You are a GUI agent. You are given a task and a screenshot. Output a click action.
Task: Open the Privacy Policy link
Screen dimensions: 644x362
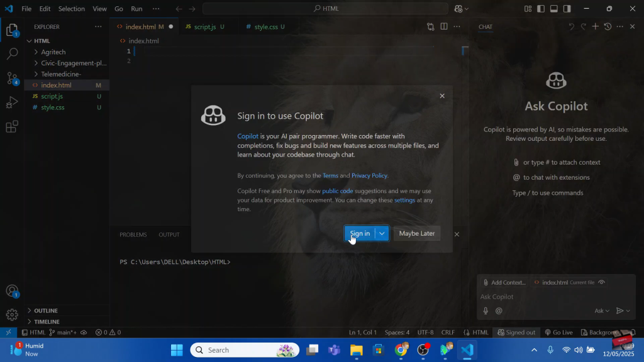click(x=369, y=176)
